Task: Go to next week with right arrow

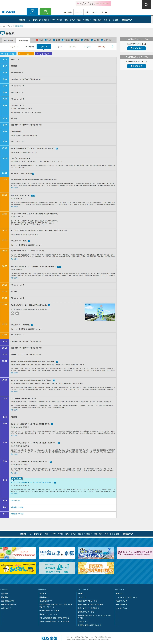Action: [112, 46]
